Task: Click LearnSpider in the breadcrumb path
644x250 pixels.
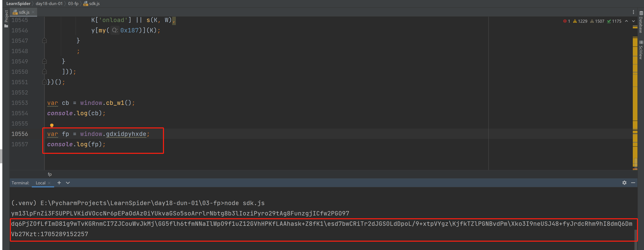Action: [x=18, y=4]
